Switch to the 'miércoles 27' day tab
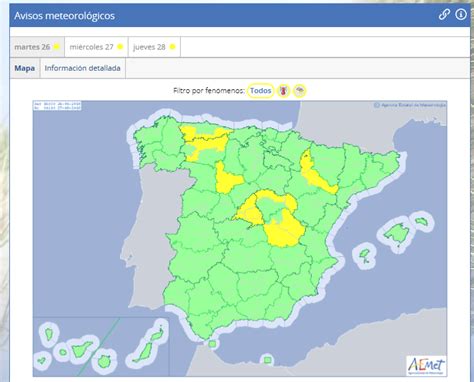The height and width of the screenshot is (382, 474). tap(96, 47)
